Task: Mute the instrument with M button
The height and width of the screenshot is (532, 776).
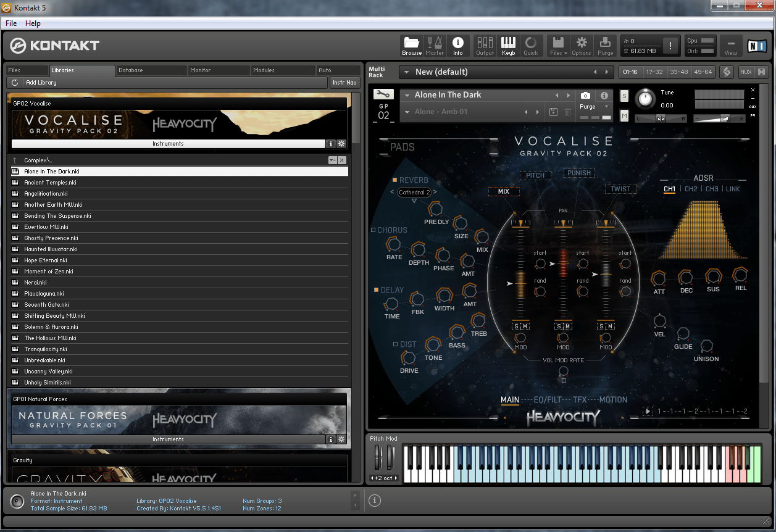Action: coord(624,116)
